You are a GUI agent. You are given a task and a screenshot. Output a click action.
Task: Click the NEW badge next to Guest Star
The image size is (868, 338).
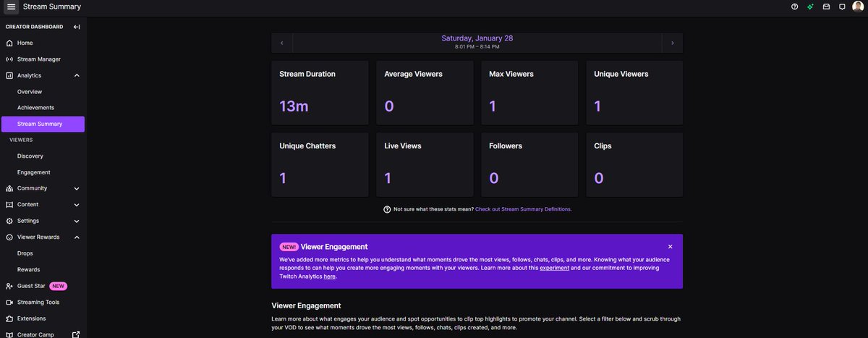(59, 286)
